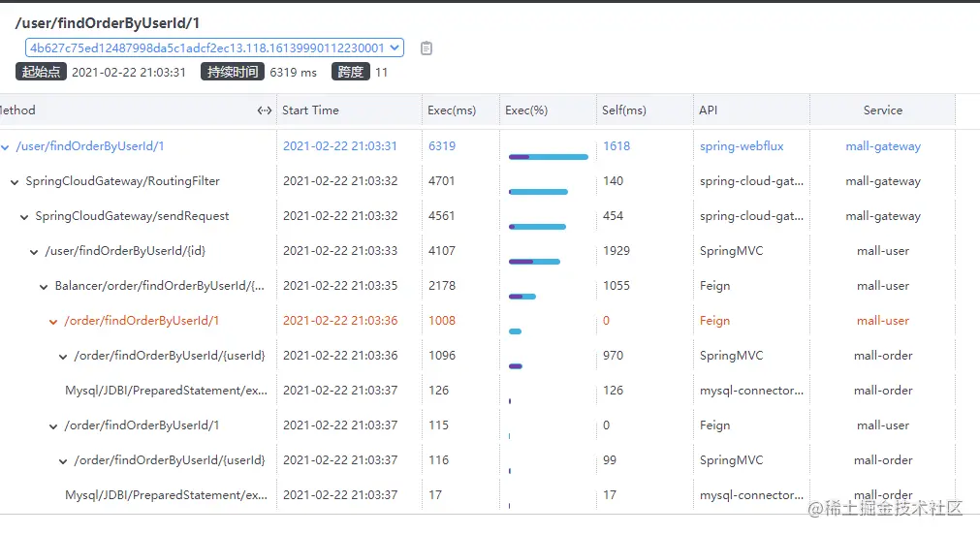Click 持续时间 duration label
This screenshot has height=535, width=980.
point(233,72)
